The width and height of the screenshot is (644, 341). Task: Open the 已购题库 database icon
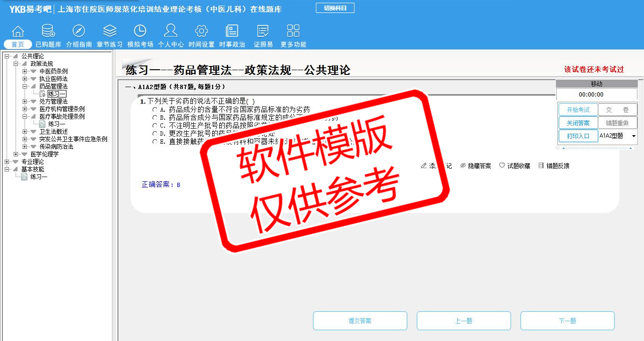(x=48, y=32)
